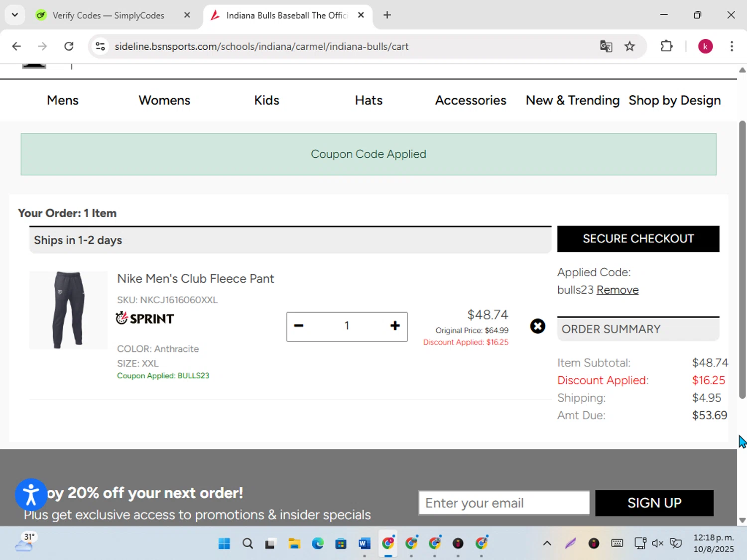The height and width of the screenshot is (560, 747).
Task: Focus the address bar URL
Action: tap(261, 46)
